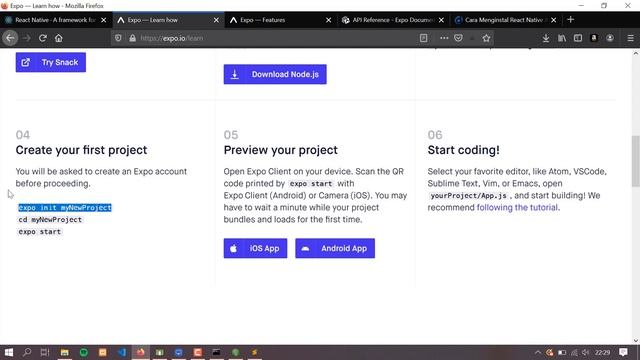Close the API Reference tab
This screenshot has height=360, width=640.
coord(441,20)
